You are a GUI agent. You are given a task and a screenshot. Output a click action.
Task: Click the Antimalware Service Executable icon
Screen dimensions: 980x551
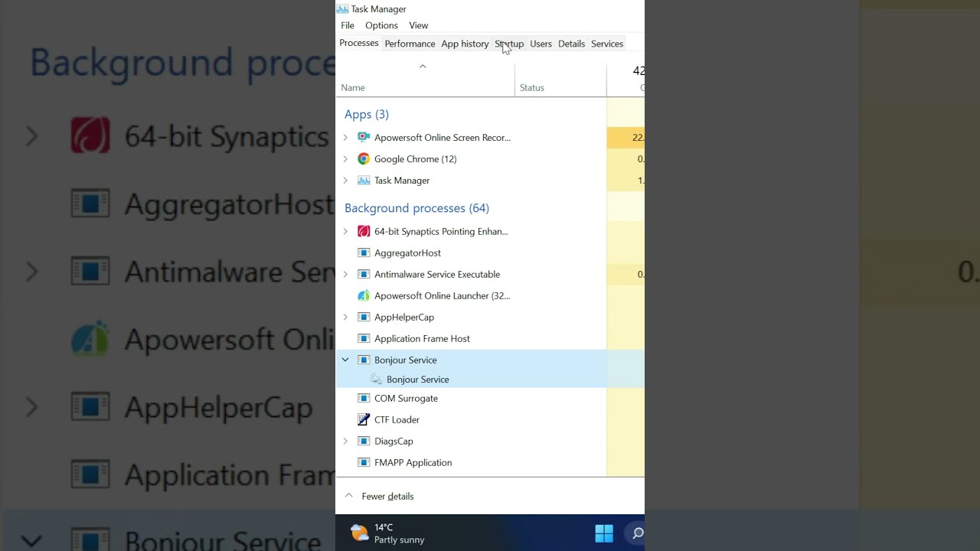click(364, 274)
